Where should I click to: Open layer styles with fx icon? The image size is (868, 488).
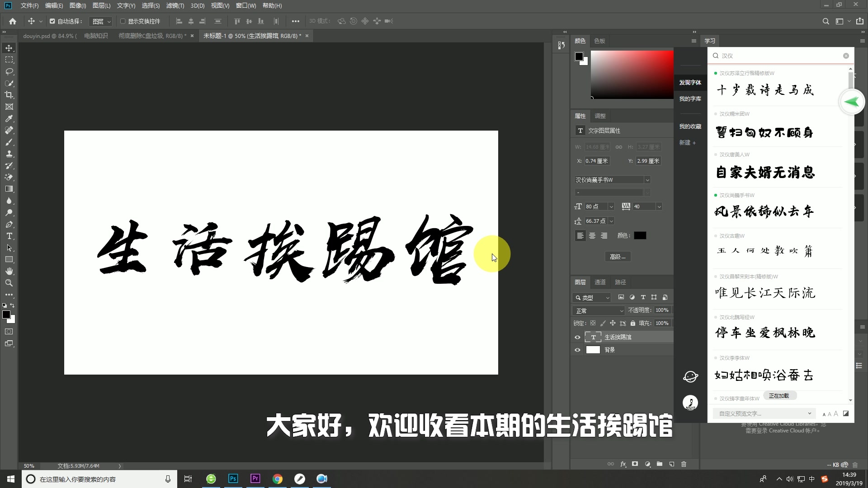(x=623, y=464)
